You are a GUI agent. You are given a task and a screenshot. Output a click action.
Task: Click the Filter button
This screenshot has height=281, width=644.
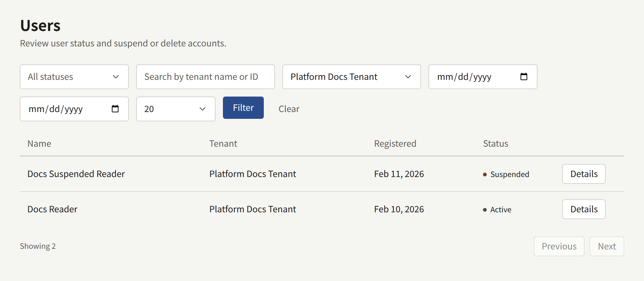243,108
